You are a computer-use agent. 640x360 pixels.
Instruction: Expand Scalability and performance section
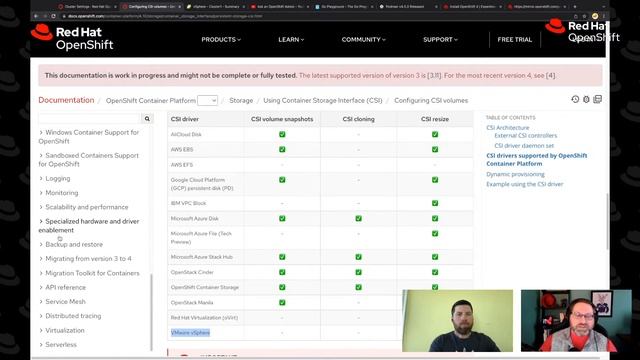click(x=83, y=207)
